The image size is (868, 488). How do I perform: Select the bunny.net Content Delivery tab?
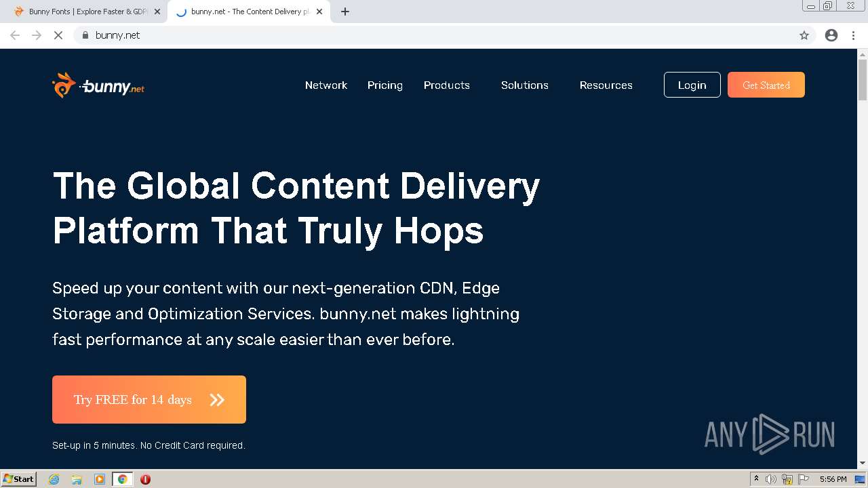249,12
